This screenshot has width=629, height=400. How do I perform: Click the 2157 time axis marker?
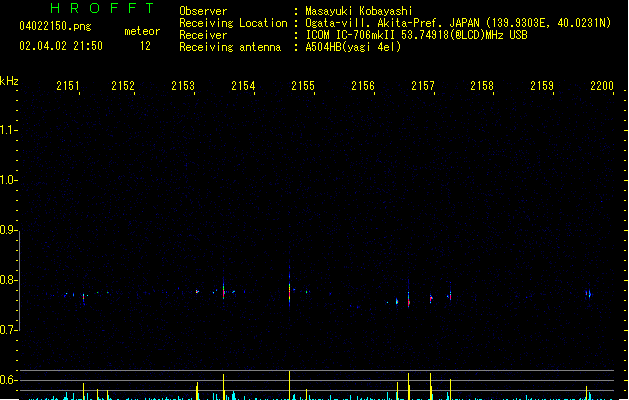pyautogui.click(x=423, y=85)
